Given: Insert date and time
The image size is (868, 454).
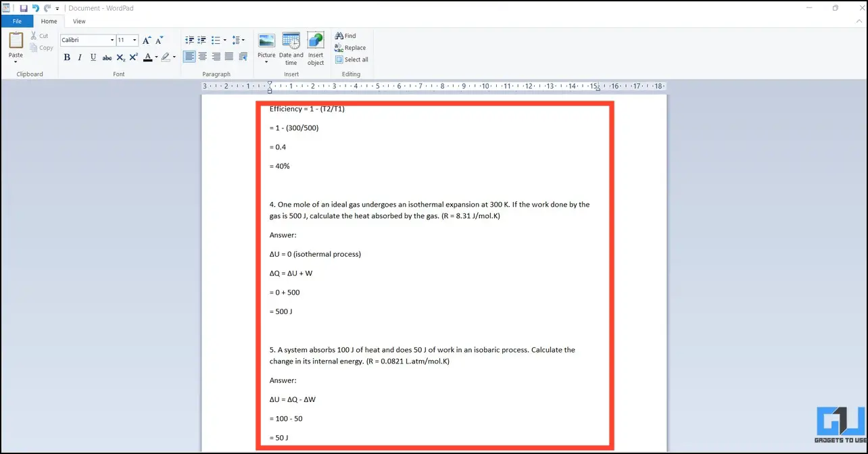Looking at the screenshot, I should point(291,49).
